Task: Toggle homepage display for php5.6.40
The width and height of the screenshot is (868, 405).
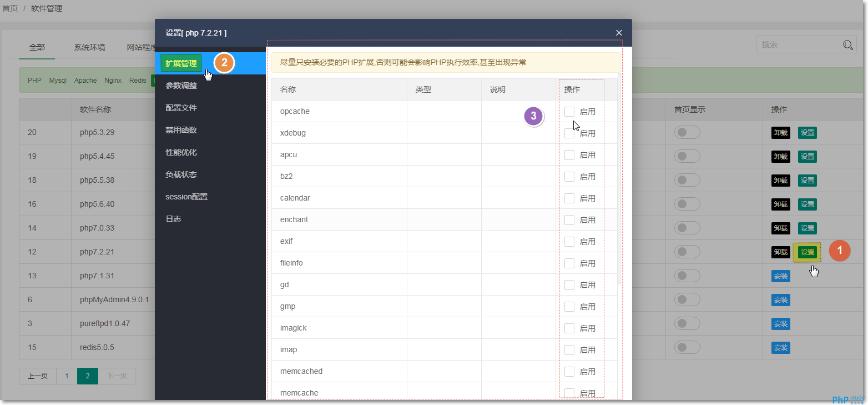Action: pos(687,204)
